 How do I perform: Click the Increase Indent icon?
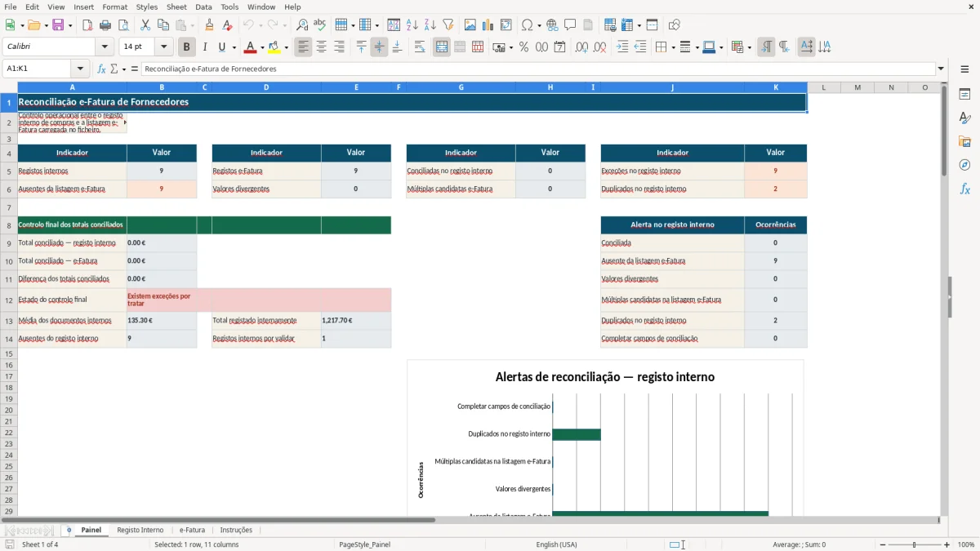click(622, 47)
